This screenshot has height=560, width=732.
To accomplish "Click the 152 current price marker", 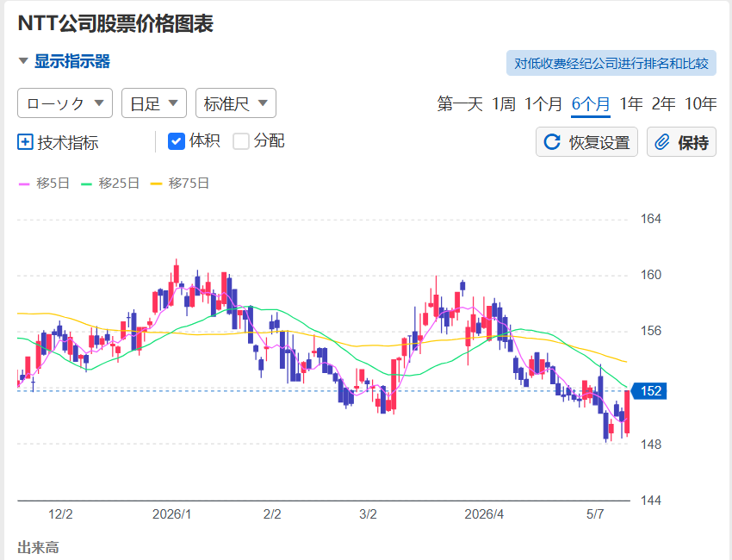I will pos(649,391).
